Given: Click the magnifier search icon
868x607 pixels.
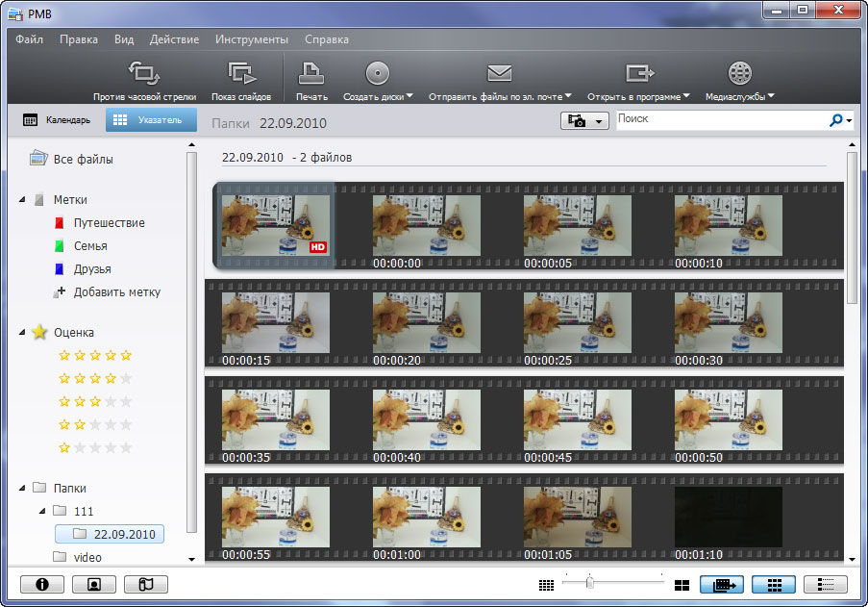Looking at the screenshot, I should (835, 119).
